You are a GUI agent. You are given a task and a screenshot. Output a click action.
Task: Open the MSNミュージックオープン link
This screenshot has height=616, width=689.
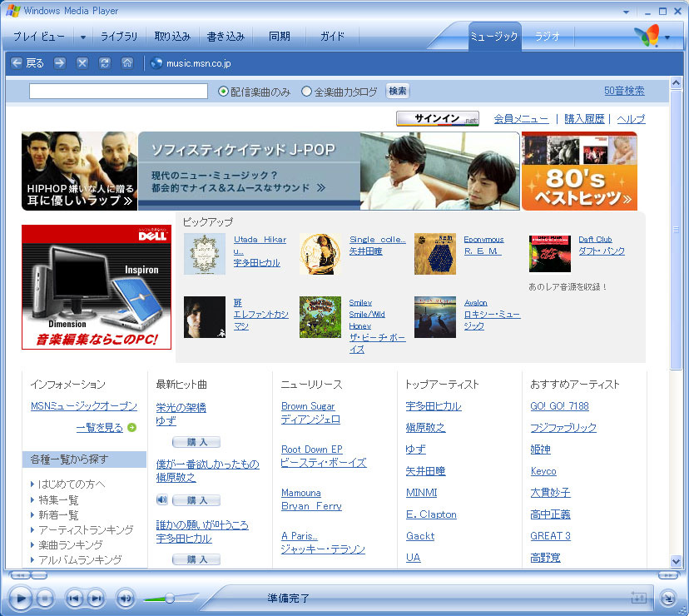click(x=84, y=406)
